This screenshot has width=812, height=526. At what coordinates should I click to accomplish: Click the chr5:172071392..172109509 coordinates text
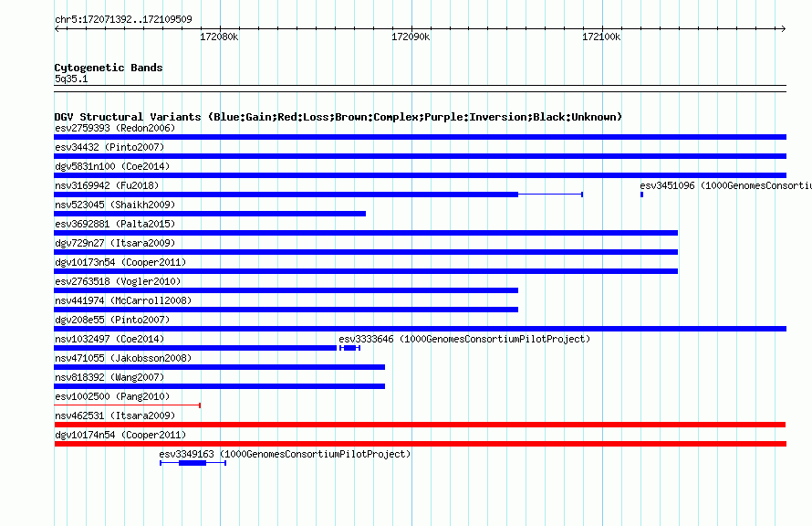coord(123,19)
